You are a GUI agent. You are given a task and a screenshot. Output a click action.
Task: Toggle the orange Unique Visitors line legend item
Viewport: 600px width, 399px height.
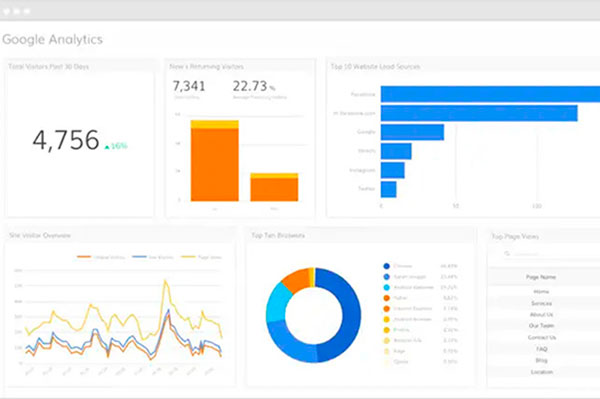[101, 257]
